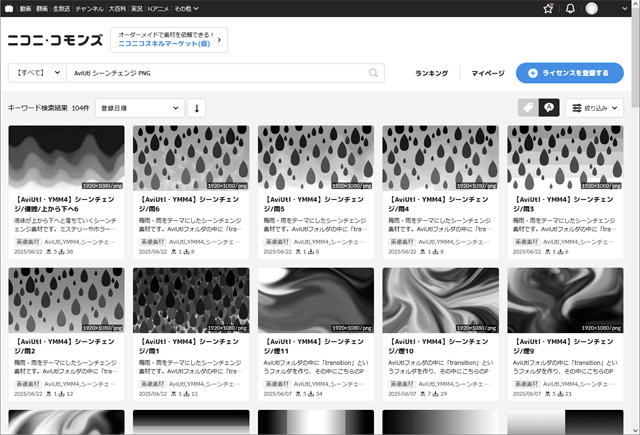Viewport: 640px width, 435px height.
Task: Open the 【すべて】 category dropdown
Action: click(37, 73)
